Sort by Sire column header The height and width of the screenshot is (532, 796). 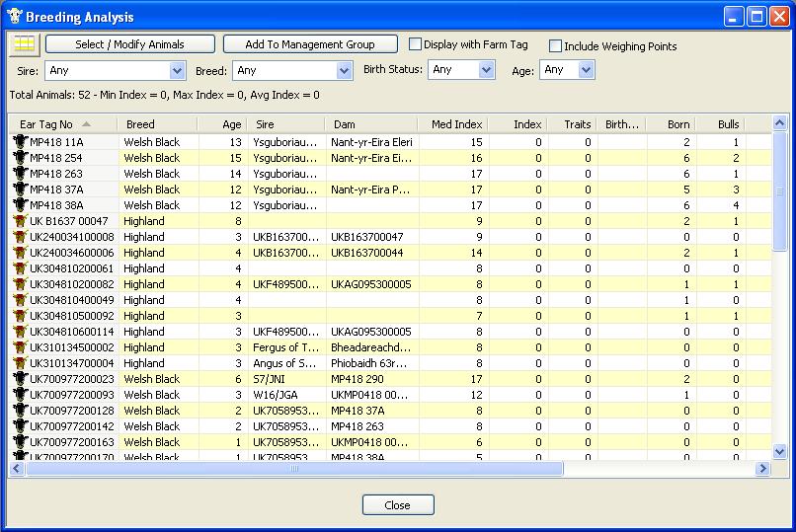285,124
